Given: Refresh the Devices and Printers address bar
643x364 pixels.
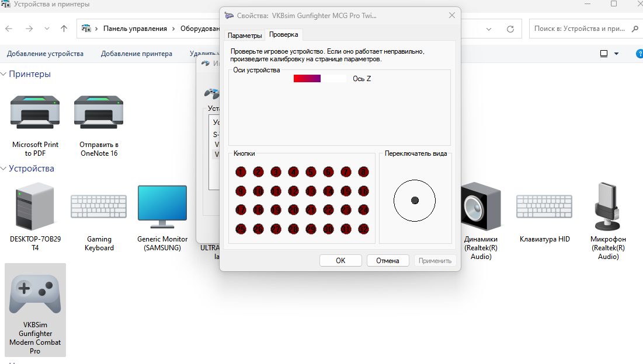Looking at the screenshot, I should point(510,29).
